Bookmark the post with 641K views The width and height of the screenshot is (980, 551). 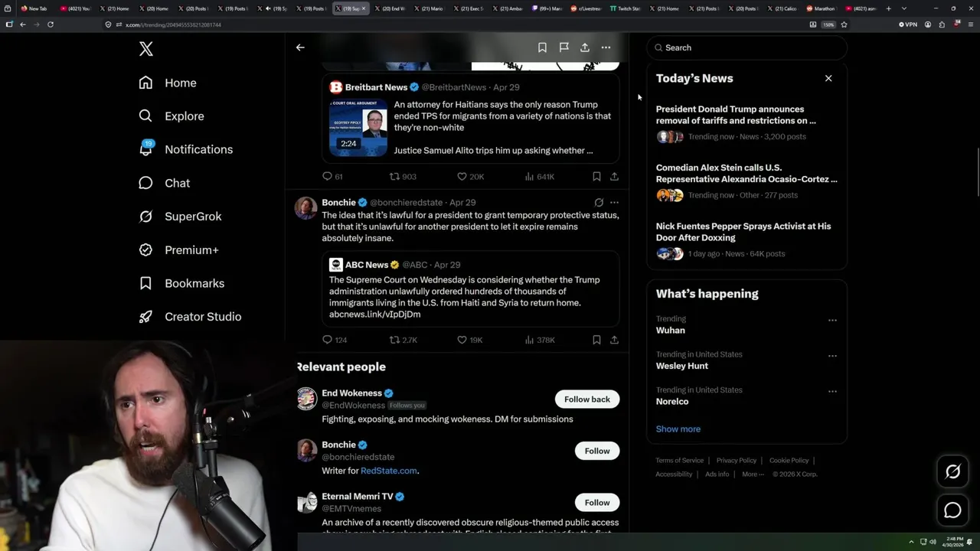click(596, 177)
